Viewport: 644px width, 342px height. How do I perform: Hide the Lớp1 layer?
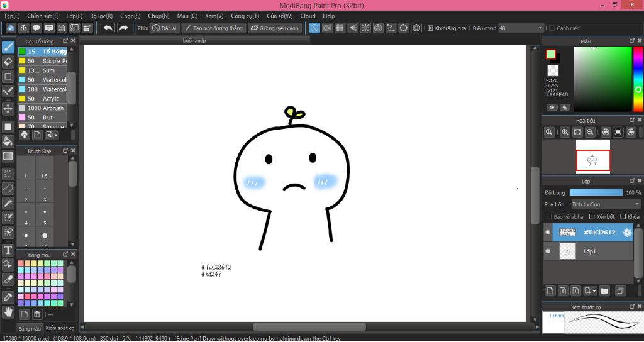click(x=548, y=251)
